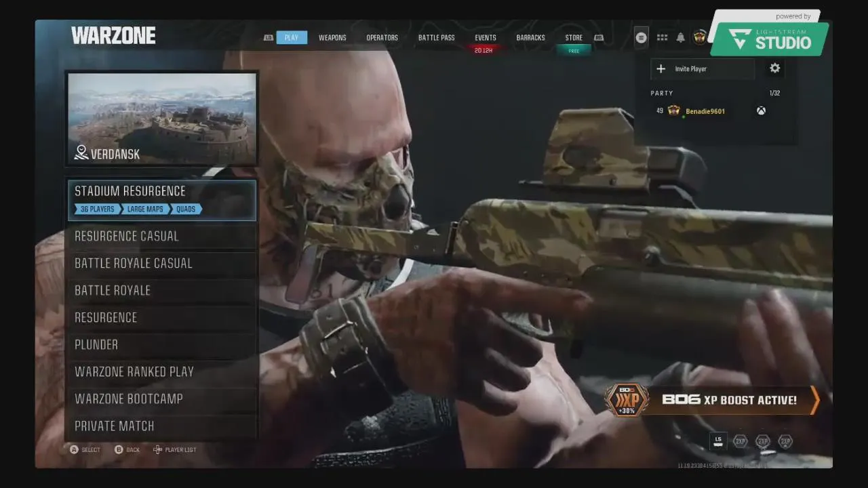Select the Events tab
This screenshot has height=488, width=868.
(486, 37)
